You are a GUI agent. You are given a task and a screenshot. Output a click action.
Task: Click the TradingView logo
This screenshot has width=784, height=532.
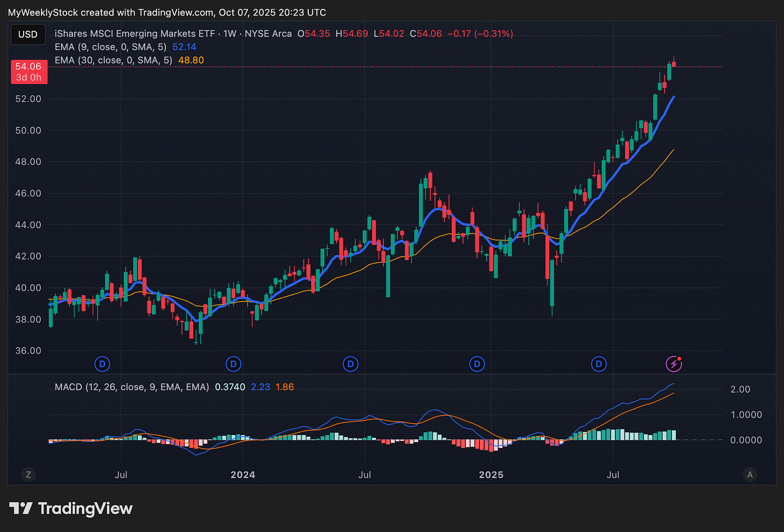pos(71,508)
